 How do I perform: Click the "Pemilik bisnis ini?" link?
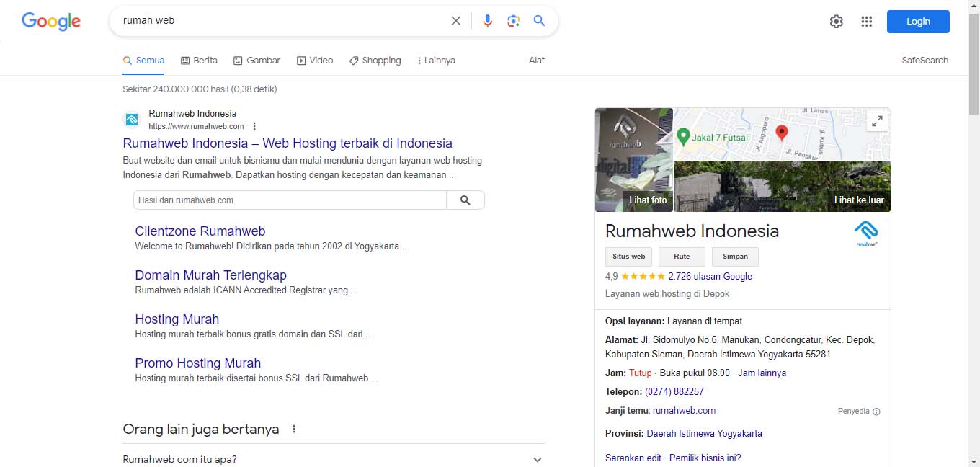(705, 458)
